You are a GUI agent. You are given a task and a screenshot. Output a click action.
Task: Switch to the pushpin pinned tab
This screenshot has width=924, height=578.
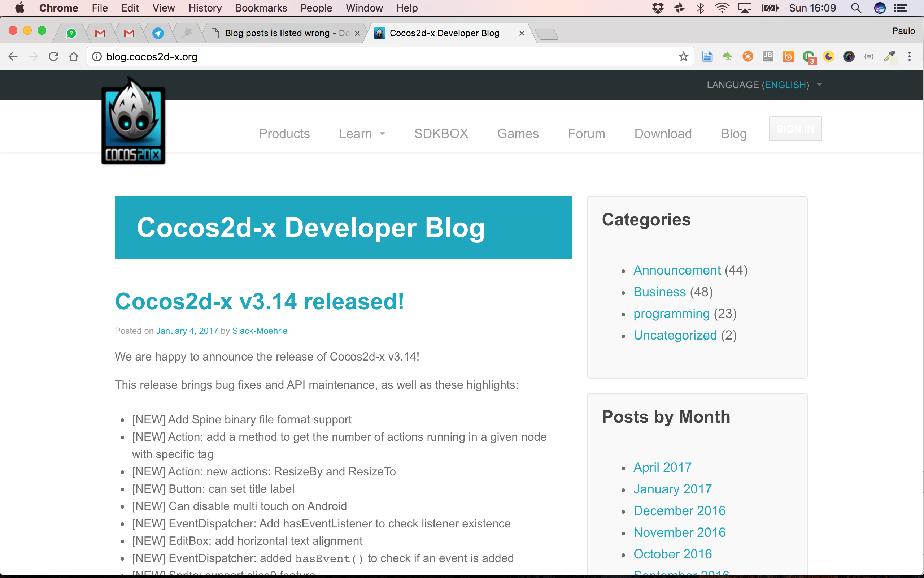coord(187,33)
